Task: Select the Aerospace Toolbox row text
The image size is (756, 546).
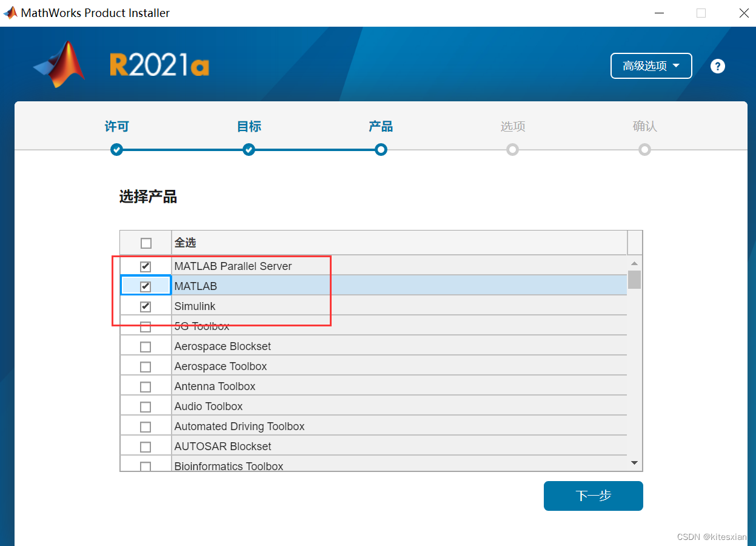Action: click(x=221, y=366)
